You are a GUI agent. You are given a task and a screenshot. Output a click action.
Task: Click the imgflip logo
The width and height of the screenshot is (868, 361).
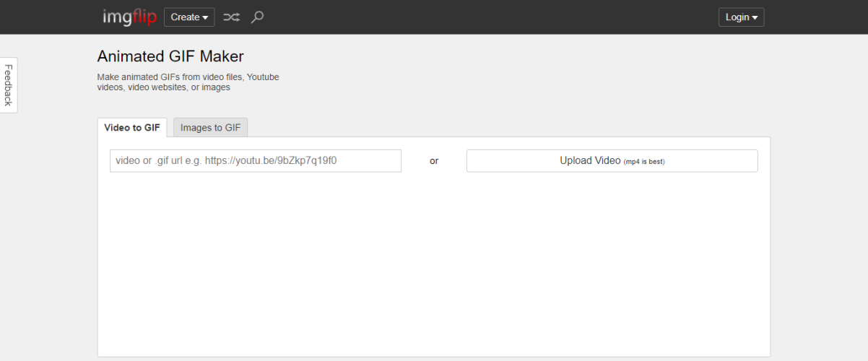coord(129,17)
